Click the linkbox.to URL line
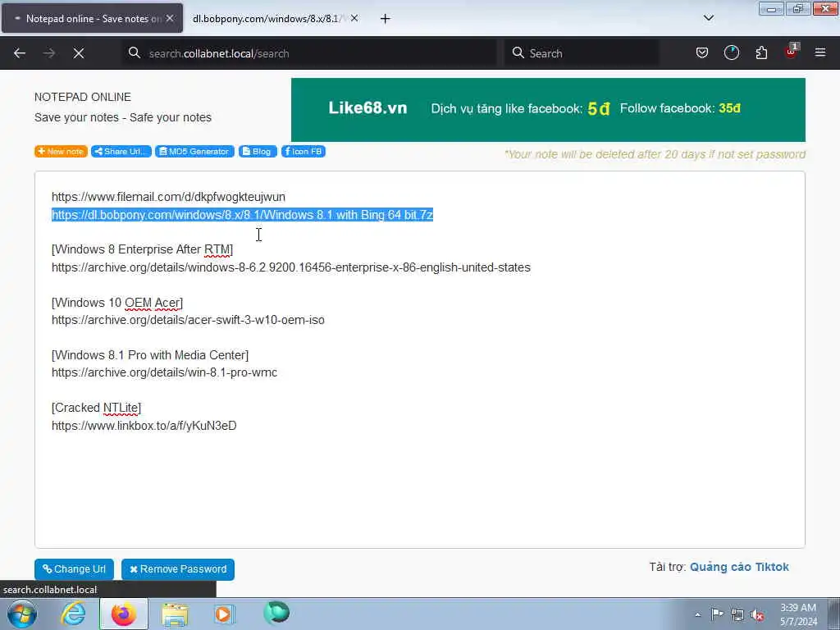 click(x=144, y=426)
